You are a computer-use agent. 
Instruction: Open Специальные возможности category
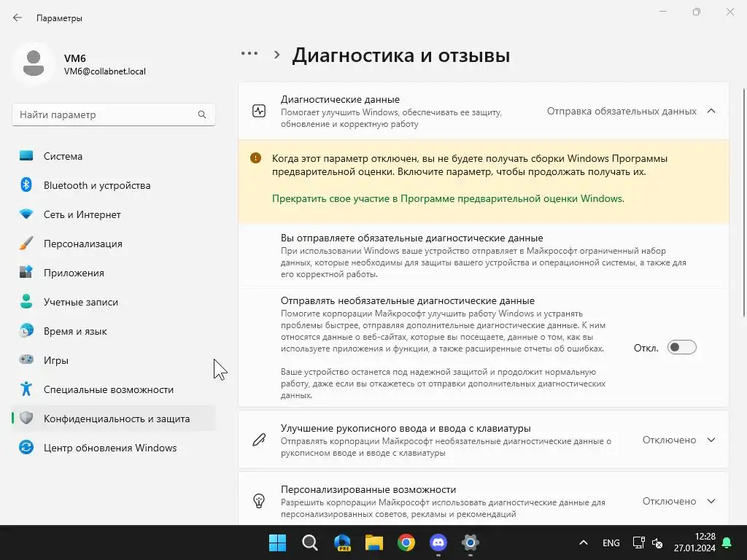(x=113, y=389)
